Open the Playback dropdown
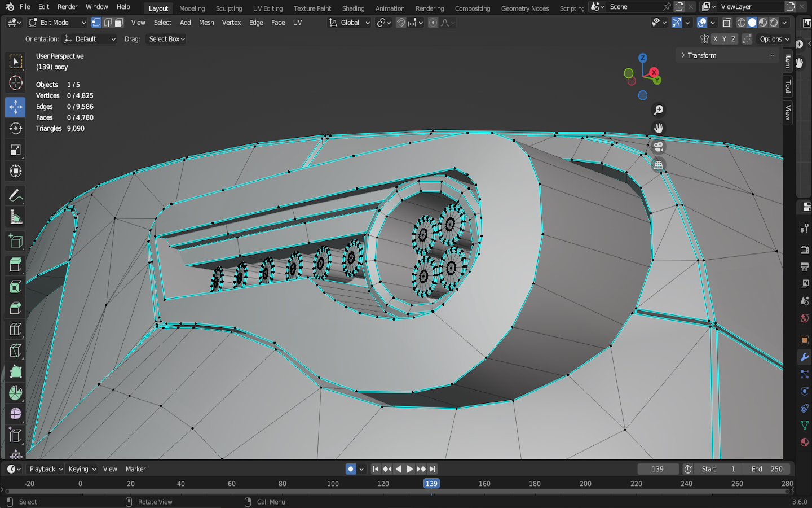This screenshot has height=508, width=812. [46, 469]
